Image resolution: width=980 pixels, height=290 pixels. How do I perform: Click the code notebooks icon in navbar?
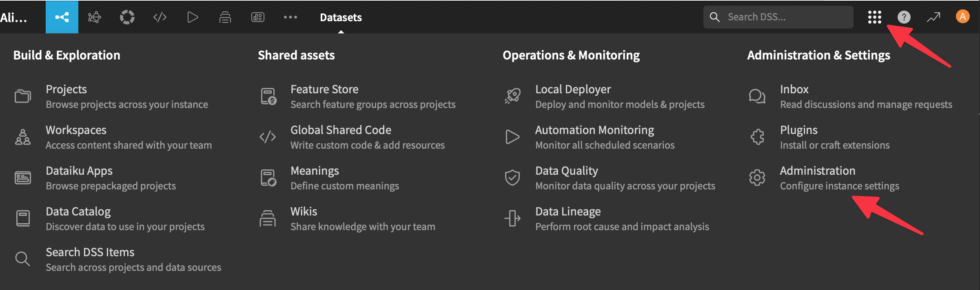click(x=160, y=17)
